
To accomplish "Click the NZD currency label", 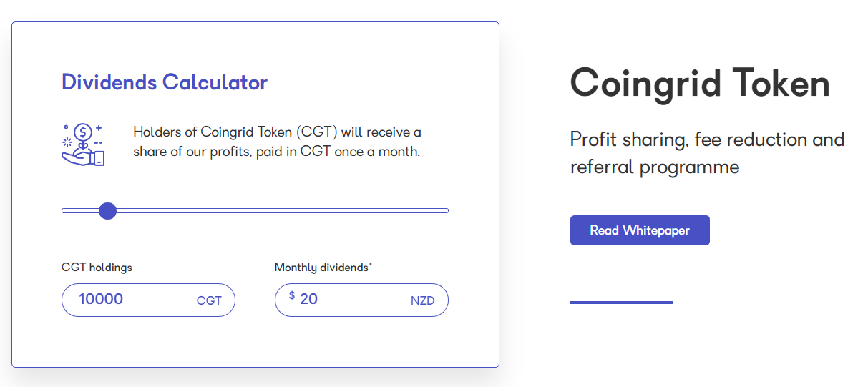I will [422, 300].
